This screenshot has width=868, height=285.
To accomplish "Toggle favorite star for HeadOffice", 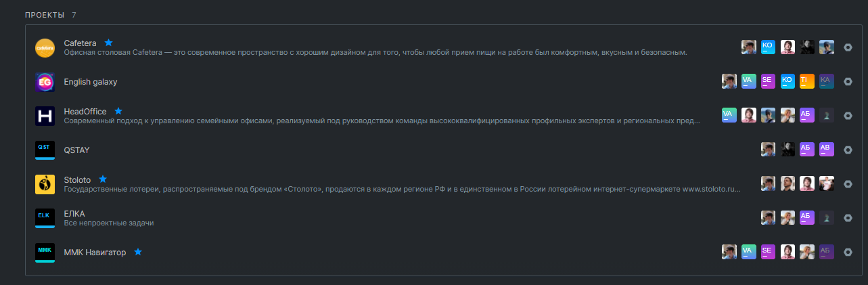I will coord(118,111).
